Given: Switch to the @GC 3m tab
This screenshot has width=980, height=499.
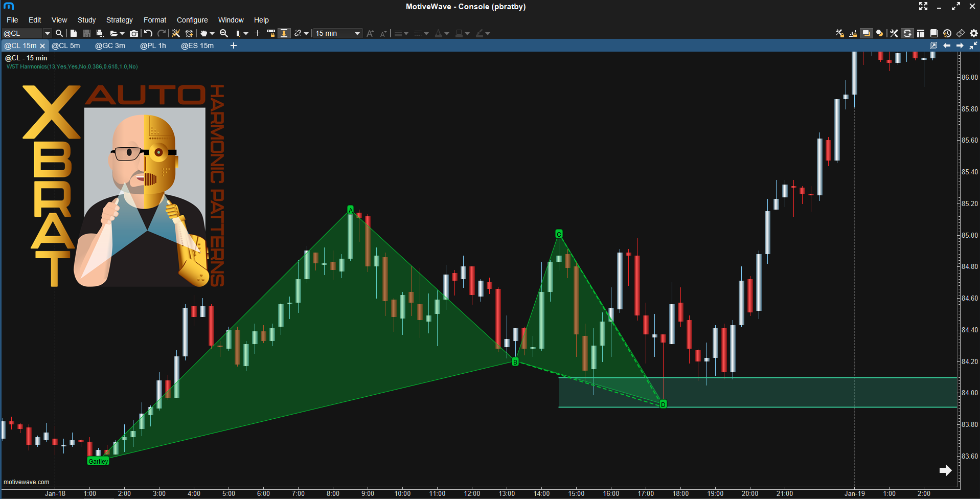Looking at the screenshot, I should click(110, 46).
